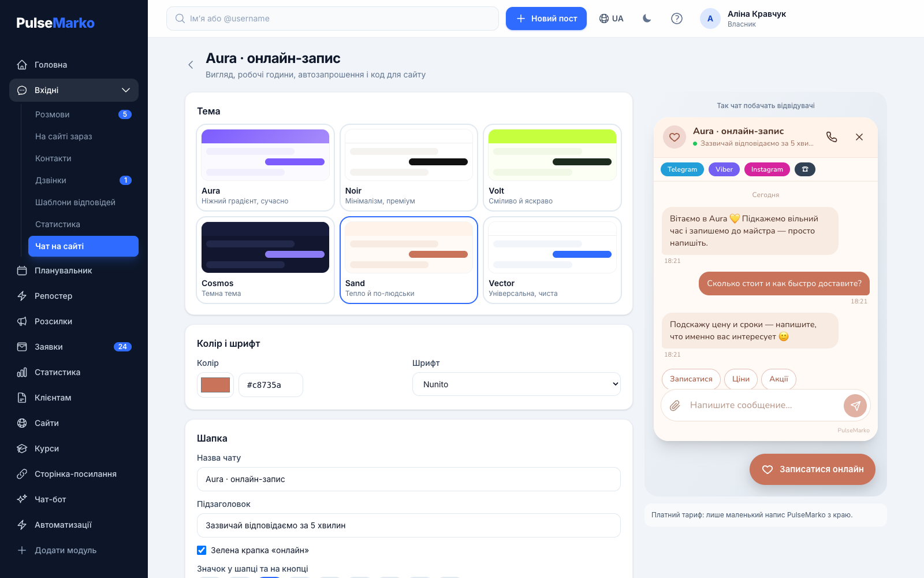Image resolution: width=924 pixels, height=578 pixels.
Task: Select Чат на сайті menu item
Action: tap(83, 246)
